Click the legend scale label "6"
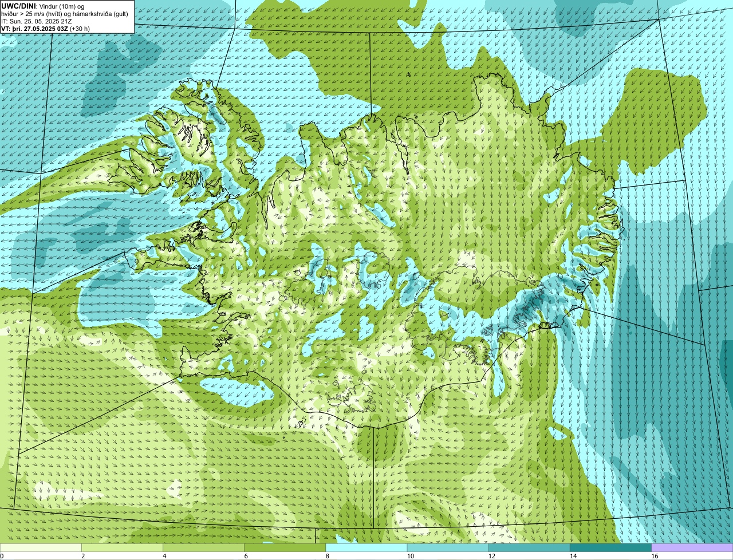Screen dimensions: 733x560 click(246, 556)
